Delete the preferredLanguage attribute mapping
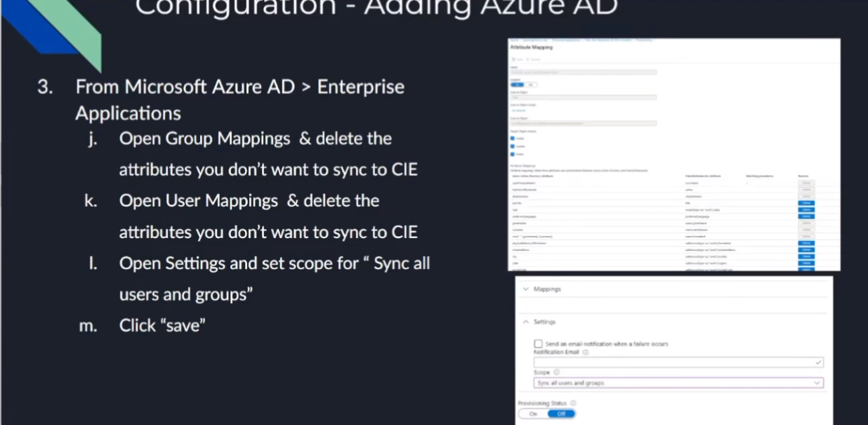Screen dimensions: 868x425 click(x=806, y=216)
